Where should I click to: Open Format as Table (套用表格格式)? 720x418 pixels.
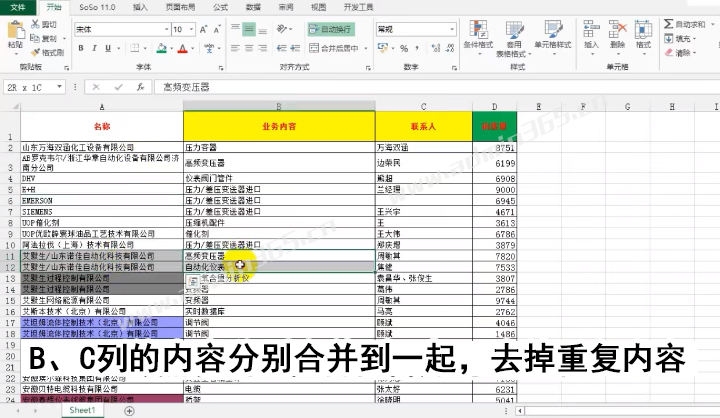[x=514, y=39]
